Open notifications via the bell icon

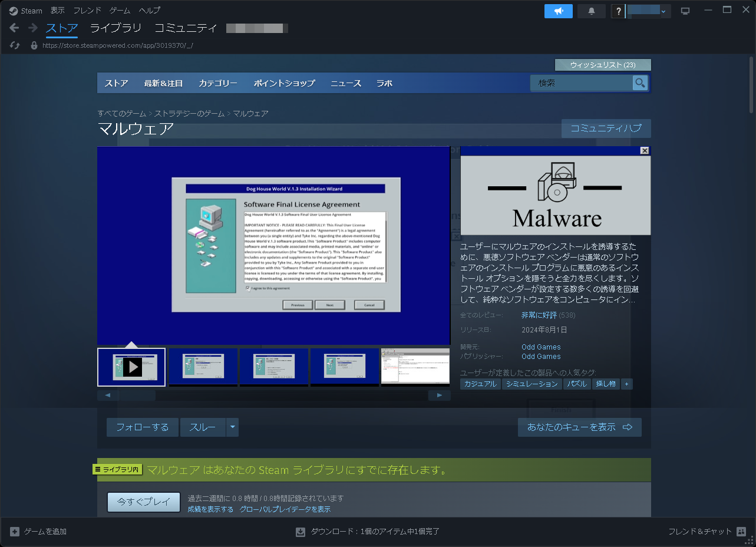pyautogui.click(x=591, y=11)
